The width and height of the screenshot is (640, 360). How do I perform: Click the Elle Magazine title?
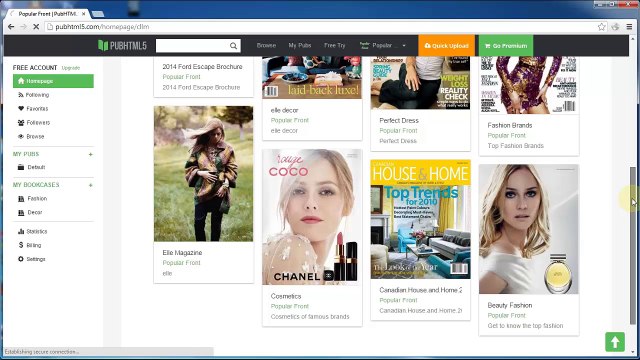point(182,253)
